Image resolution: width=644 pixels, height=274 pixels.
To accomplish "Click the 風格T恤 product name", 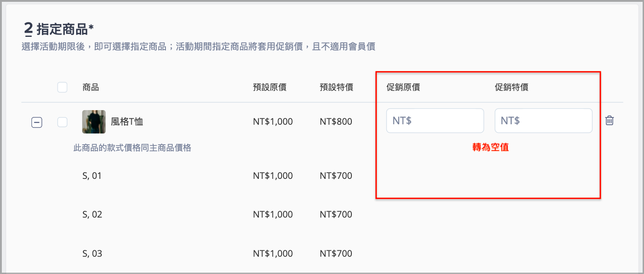I will (127, 122).
